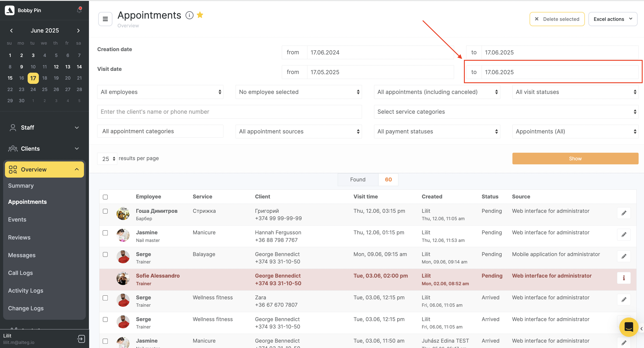Open the Excel actions dropdown
Viewport: 644px width, 348px height.
point(613,19)
